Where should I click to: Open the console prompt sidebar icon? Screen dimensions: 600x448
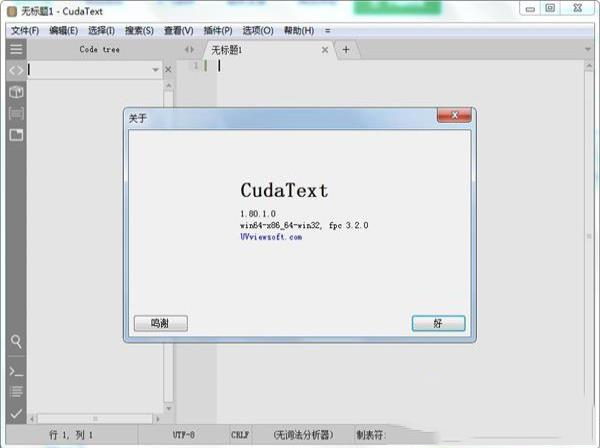tap(16, 371)
